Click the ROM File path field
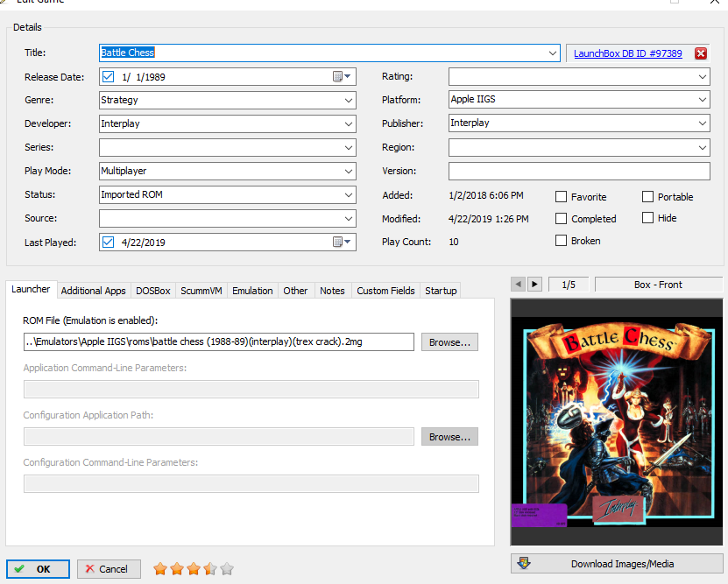 pos(219,341)
